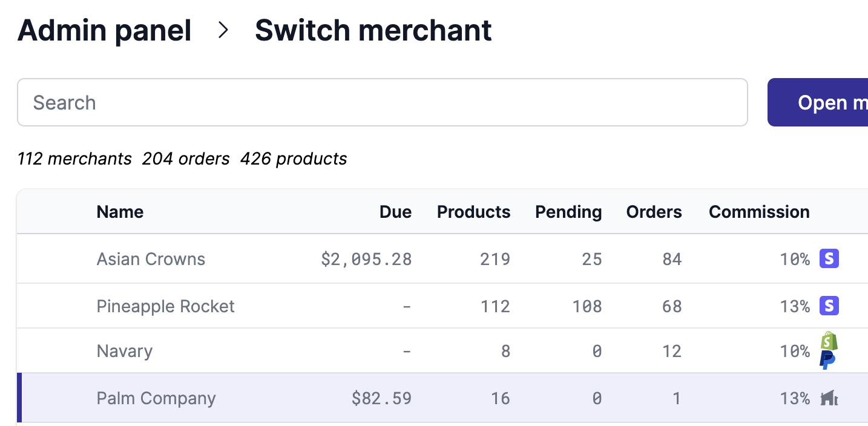Sort by the Pending column header
868x426 pixels.
coord(568,212)
